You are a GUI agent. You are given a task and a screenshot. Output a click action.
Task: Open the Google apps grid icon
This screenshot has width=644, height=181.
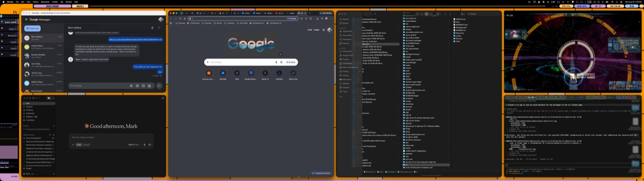(x=324, y=29)
